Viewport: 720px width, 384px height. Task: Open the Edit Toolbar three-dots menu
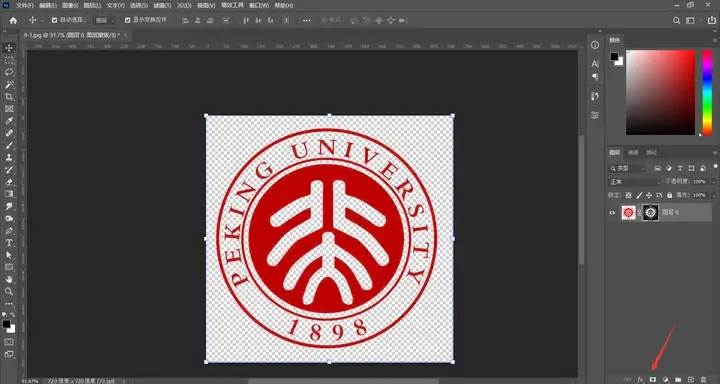(x=9, y=304)
